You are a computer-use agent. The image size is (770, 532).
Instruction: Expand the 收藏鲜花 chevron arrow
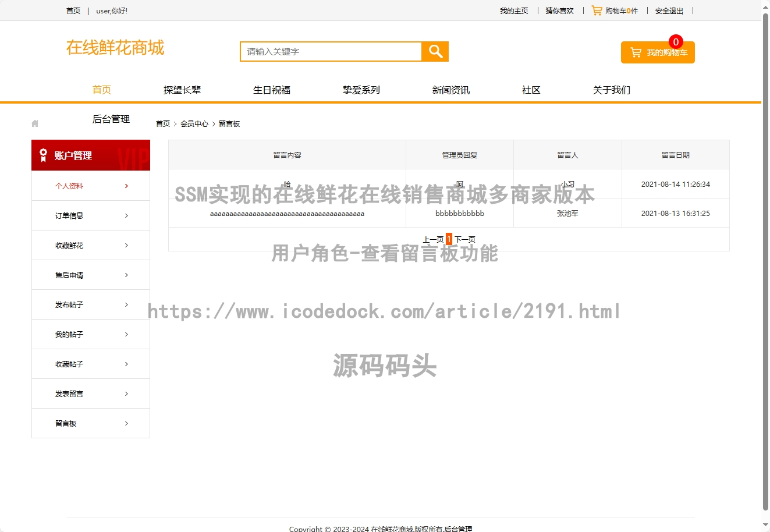[126, 246]
